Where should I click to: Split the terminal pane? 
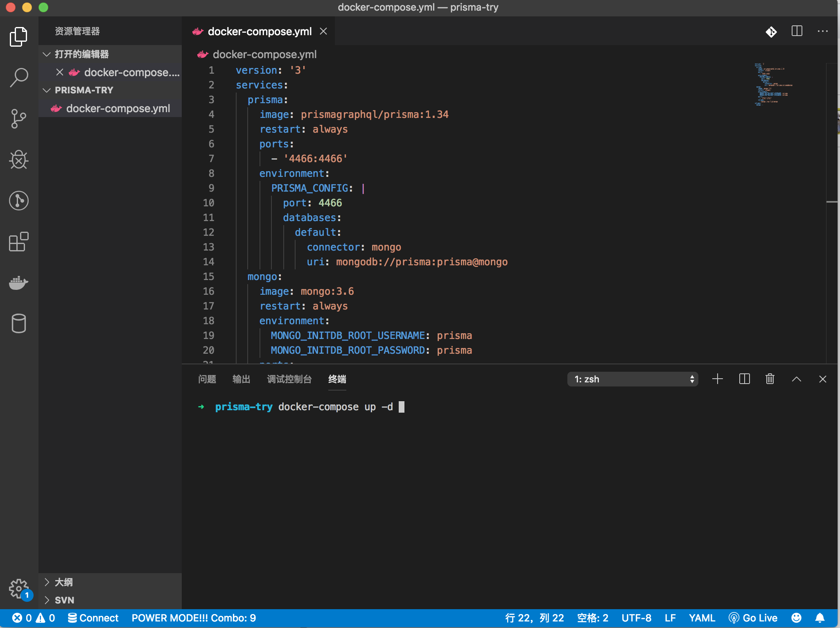tap(745, 379)
